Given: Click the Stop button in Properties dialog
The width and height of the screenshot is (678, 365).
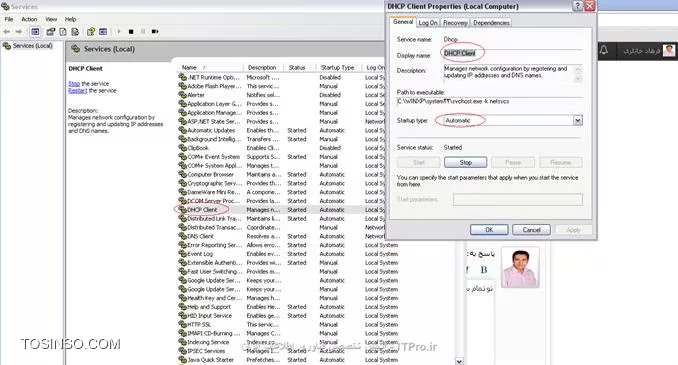Looking at the screenshot, I should point(465,162).
